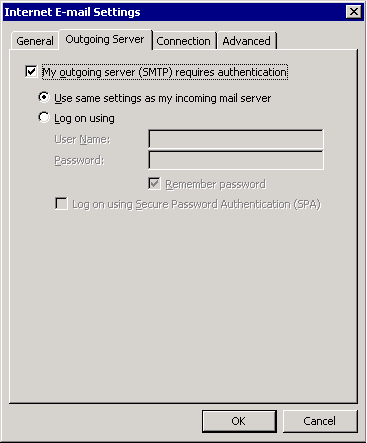Choose the Log on using radio button
The image size is (367, 443).
pos(44,117)
